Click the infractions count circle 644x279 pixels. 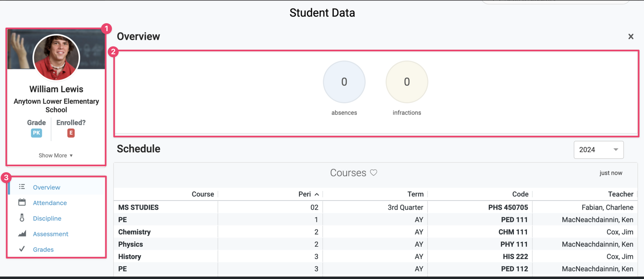tap(406, 82)
